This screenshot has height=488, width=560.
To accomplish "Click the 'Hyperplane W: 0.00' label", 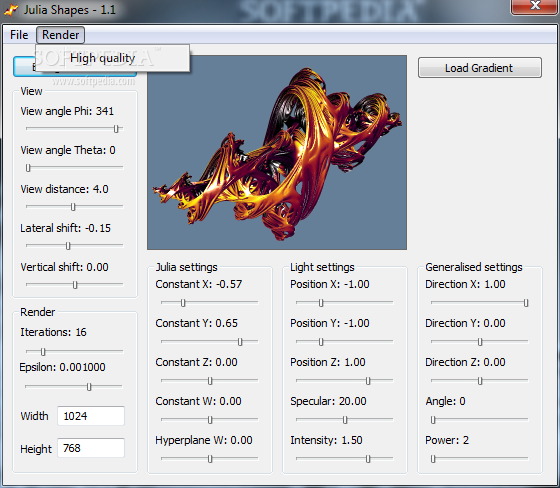I will (x=204, y=440).
